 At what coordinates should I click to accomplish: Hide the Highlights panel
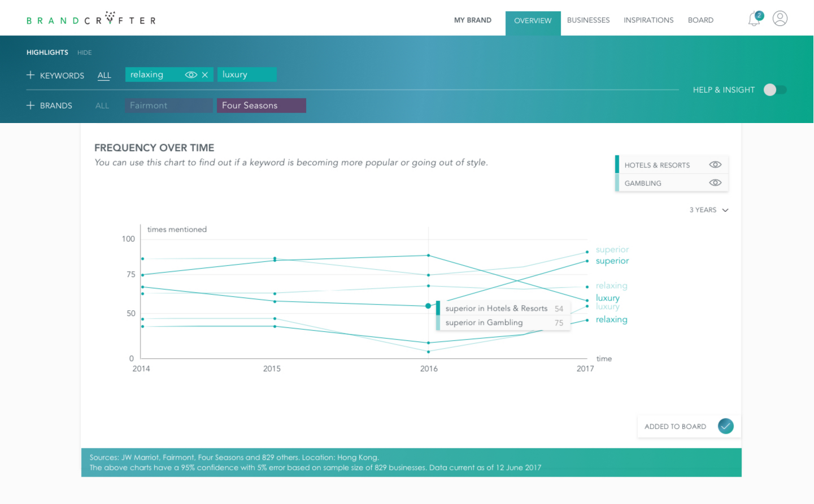click(x=84, y=52)
